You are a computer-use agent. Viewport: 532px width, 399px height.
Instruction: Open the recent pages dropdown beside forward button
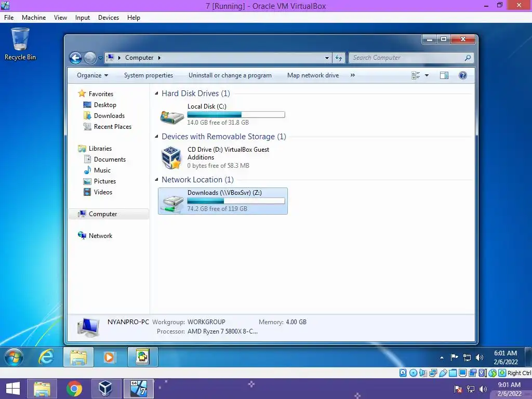(100, 58)
